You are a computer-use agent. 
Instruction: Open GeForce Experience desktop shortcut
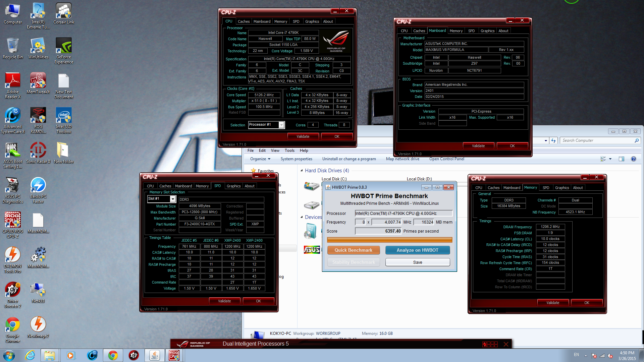(x=64, y=51)
